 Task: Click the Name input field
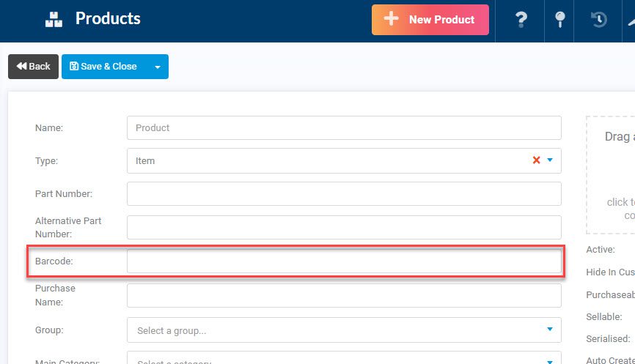pos(344,128)
